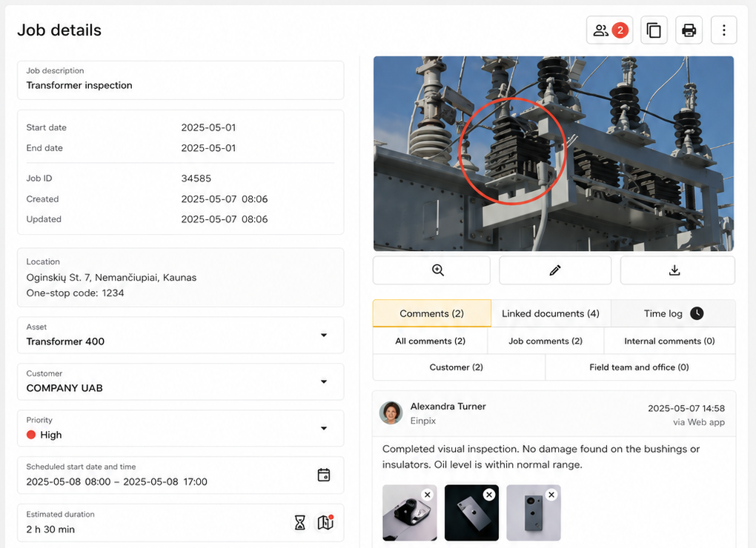The image size is (756, 548).
Task: Expand the Priority dropdown arrow
Action: (x=324, y=429)
